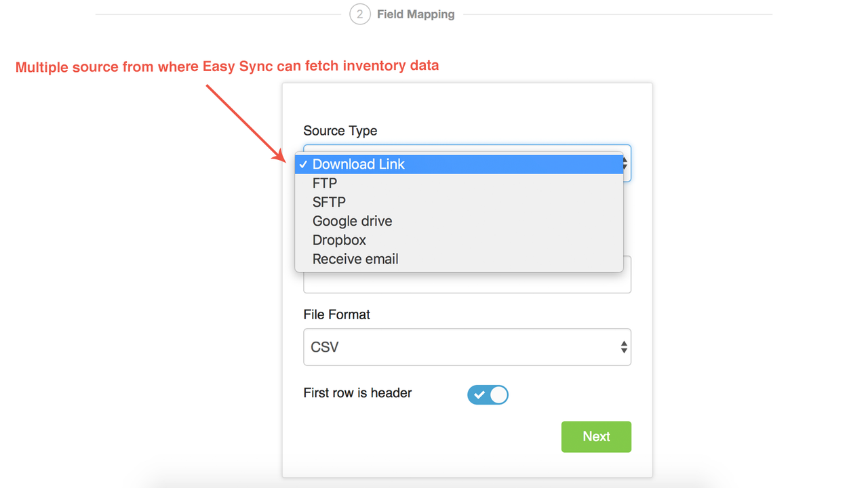Pick Receive email source option
The image size is (868, 488).
[459, 259]
